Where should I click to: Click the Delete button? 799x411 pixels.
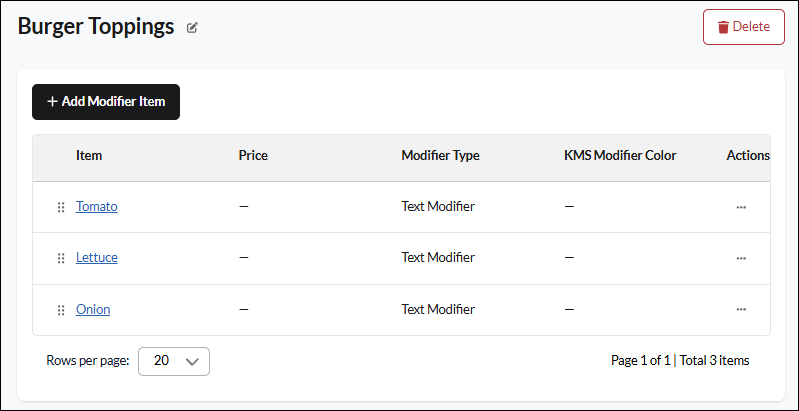743,27
